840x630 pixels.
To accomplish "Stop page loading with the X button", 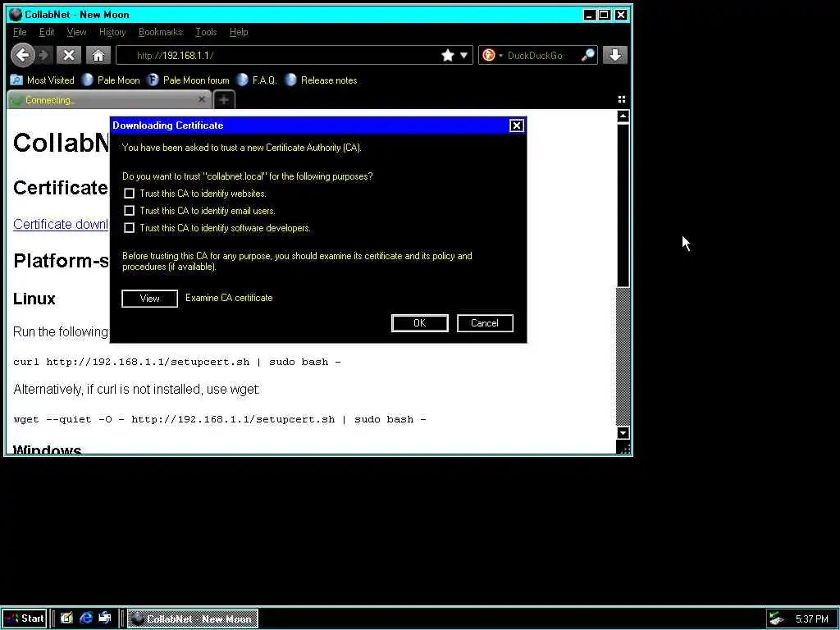I will point(69,55).
